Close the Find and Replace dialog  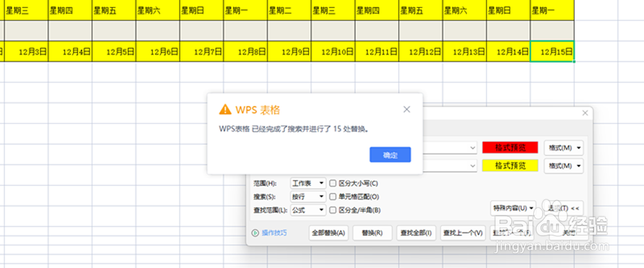tap(585, 113)
